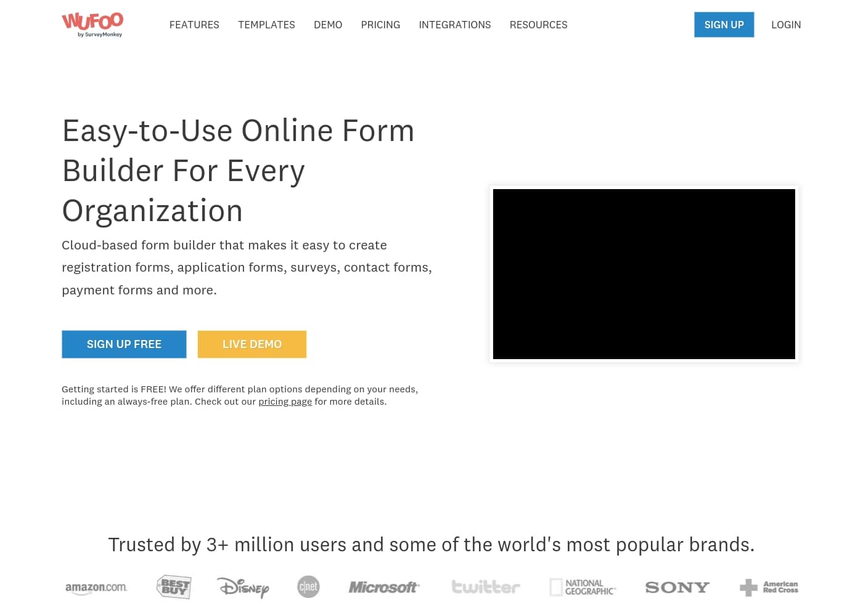Open the Integrations nav item

click(455, 25)
